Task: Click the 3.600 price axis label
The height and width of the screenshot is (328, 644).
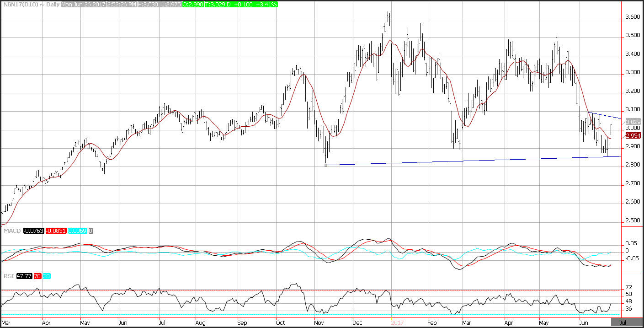Action: point(632,17)
